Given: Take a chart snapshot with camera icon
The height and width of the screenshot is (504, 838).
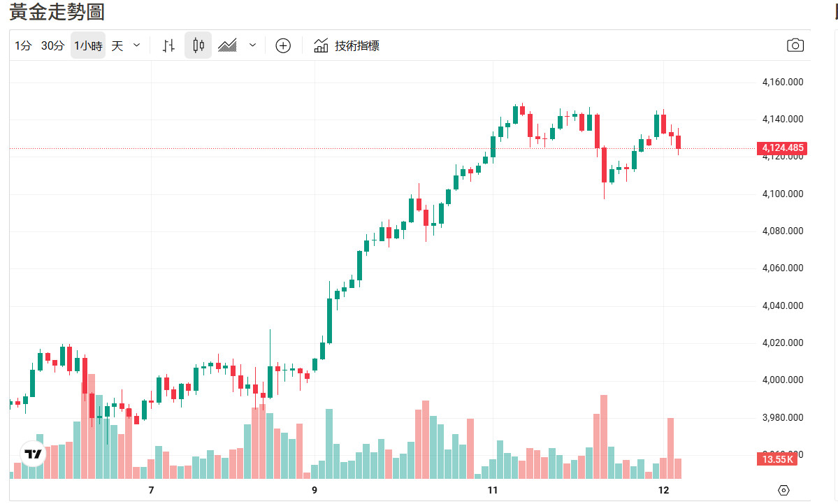Looking at the screenshot, I should tap(795, 45).
